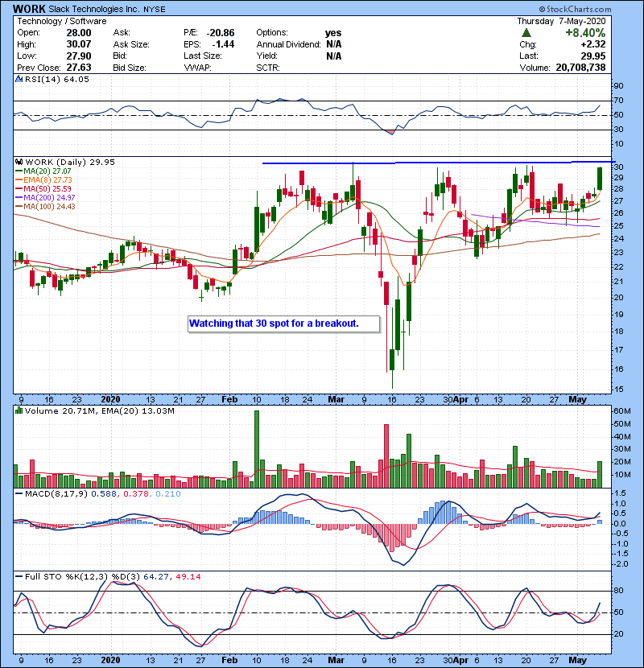Click the VWAP label
Screen dimensions: 644x668
tap(197, 68)
